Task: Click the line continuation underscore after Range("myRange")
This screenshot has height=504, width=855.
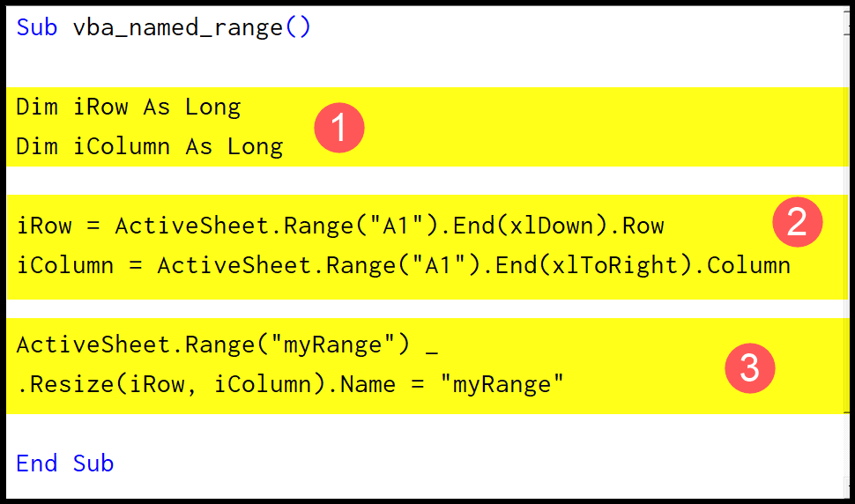Action: pyautogui.click(x=431, y=349)
